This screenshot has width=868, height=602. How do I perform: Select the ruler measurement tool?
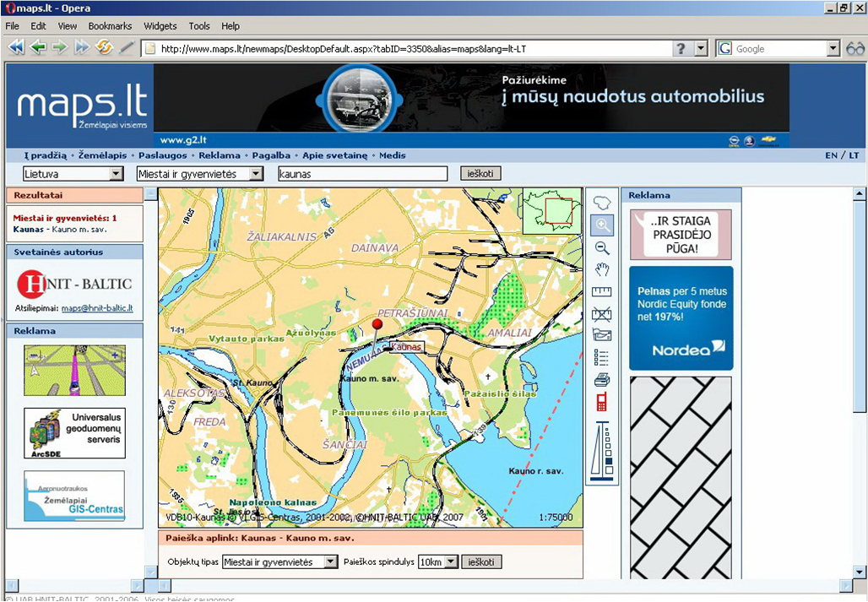coord(602,292)
